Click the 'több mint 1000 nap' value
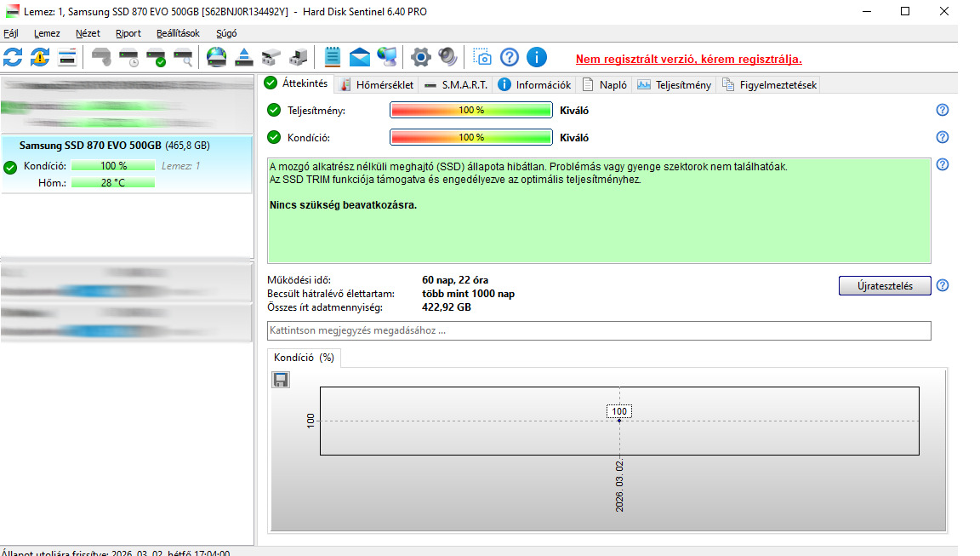The width and height of the screenshot is (980, 556). [468, 294]
